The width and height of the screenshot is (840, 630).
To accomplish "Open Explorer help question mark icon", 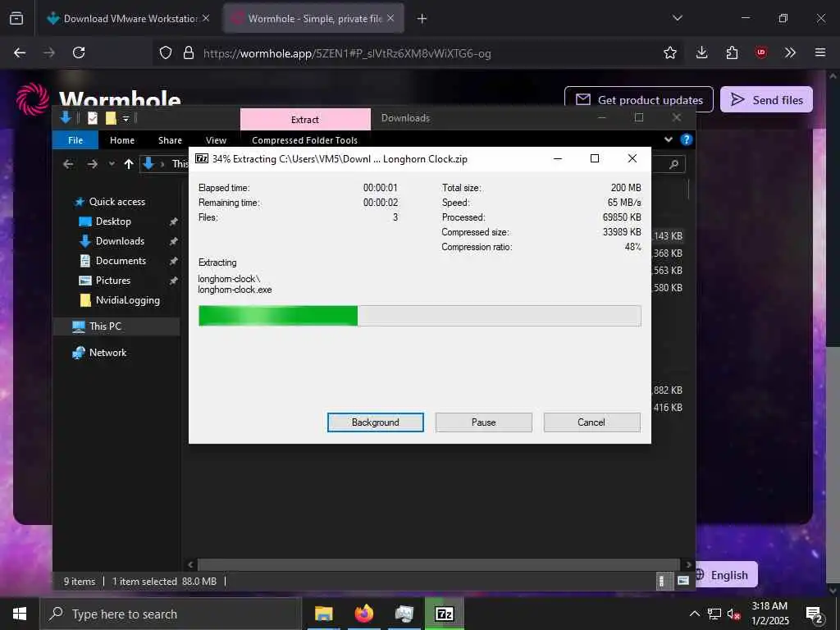I will tap(686, 139).
